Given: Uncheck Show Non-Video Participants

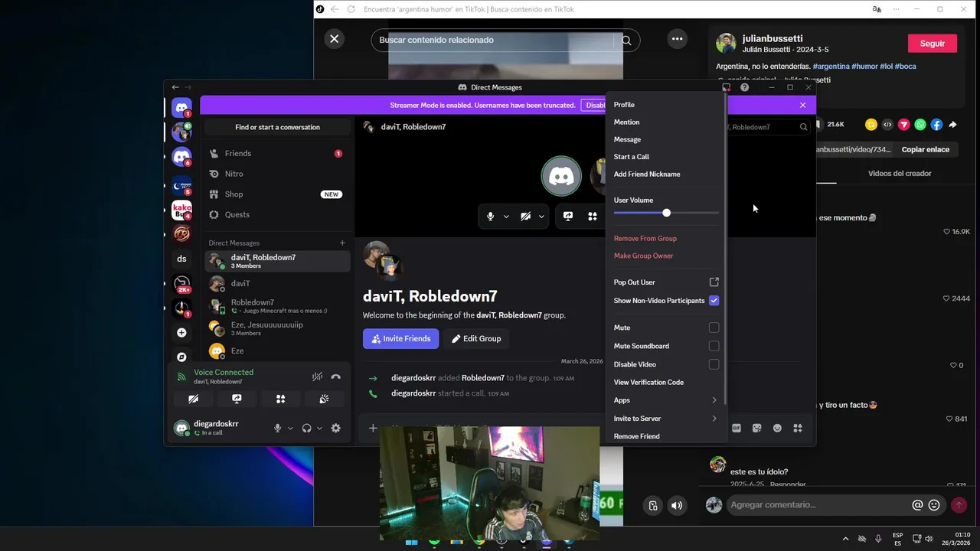Looking at the screenshot, I should tap(714, 301).
